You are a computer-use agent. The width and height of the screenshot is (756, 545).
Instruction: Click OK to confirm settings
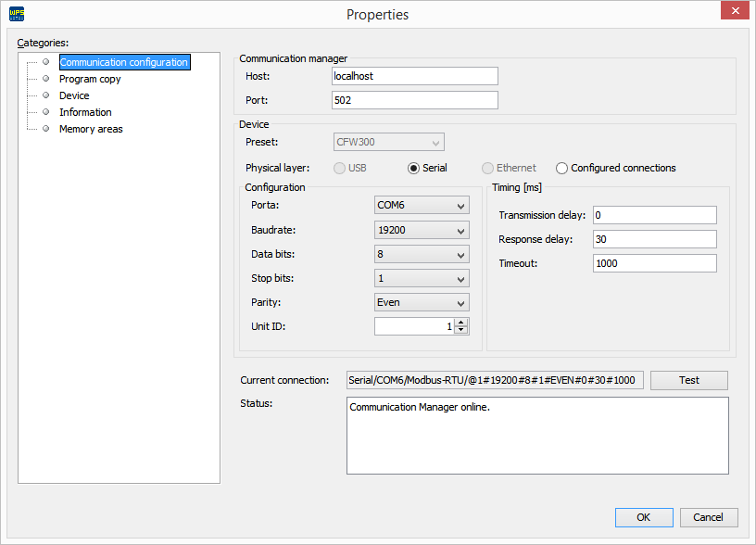tap(644, 517)
